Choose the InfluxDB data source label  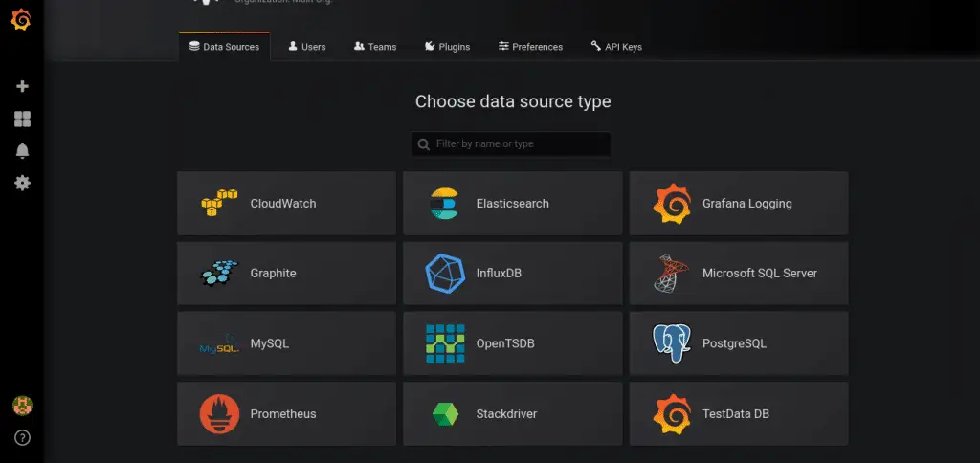click(499, 274)
